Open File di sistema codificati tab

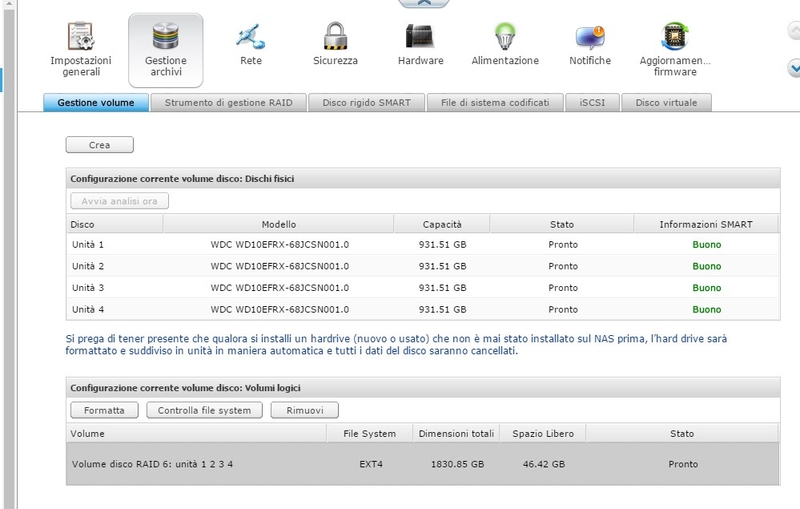[x=495, y=102]
